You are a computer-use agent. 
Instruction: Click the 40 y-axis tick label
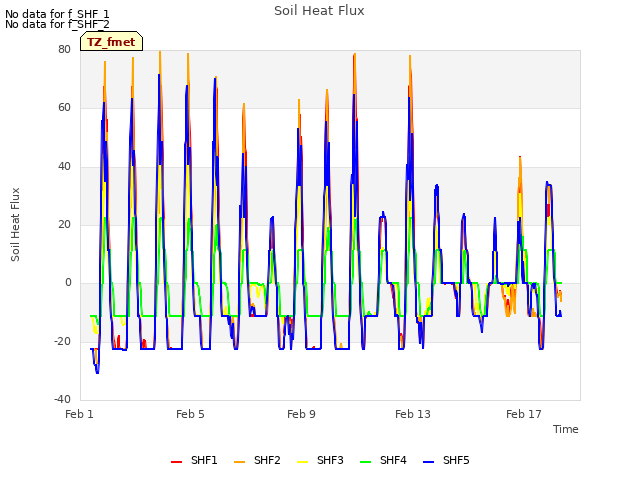64,166
